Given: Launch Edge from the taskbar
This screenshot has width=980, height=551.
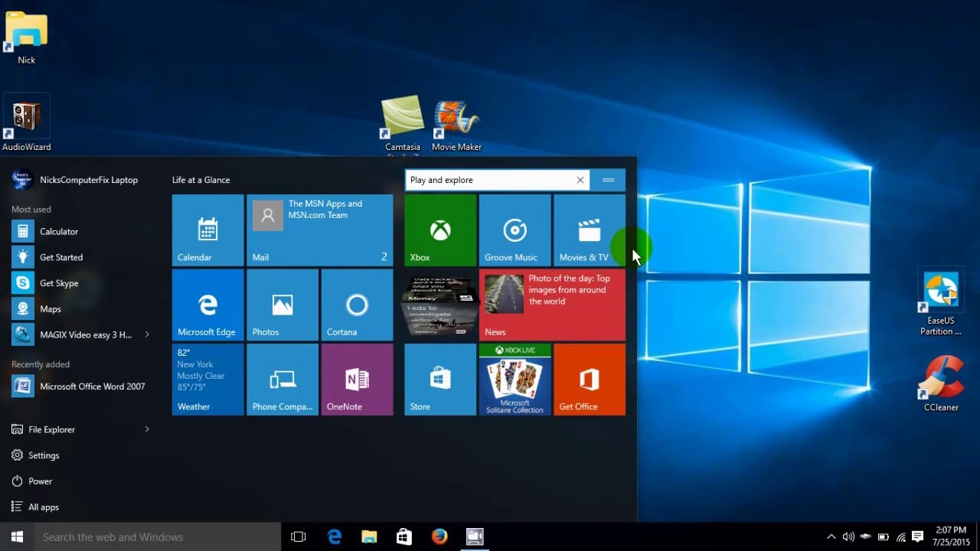Looking at the screenshot, I should click(335, 536).
